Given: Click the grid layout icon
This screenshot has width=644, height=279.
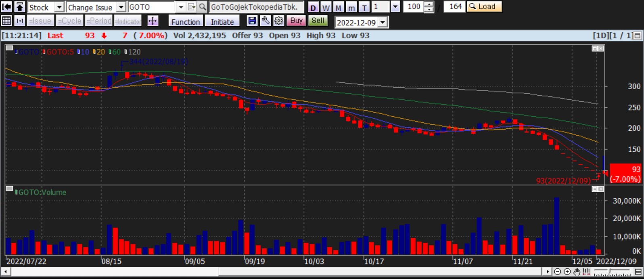Looking at the screenshot, I should (x=6, y=21).
